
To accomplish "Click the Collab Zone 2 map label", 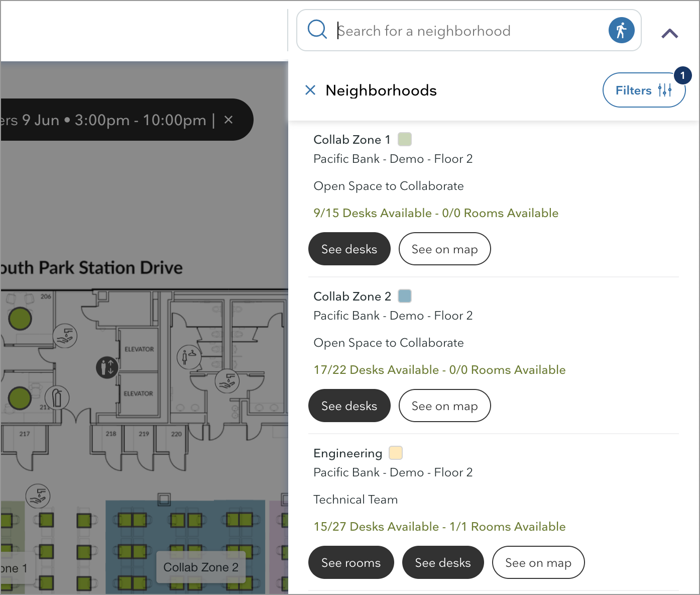I will [201, 567].
